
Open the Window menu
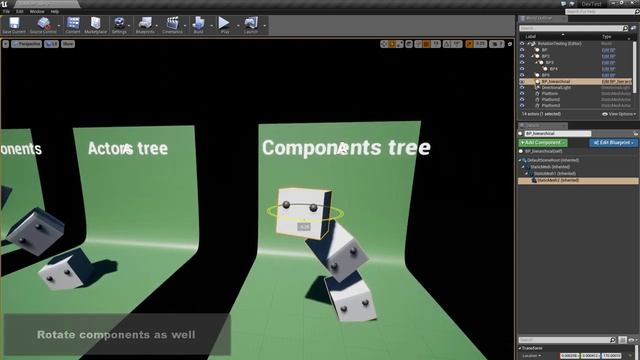click(x=37, y=11)
